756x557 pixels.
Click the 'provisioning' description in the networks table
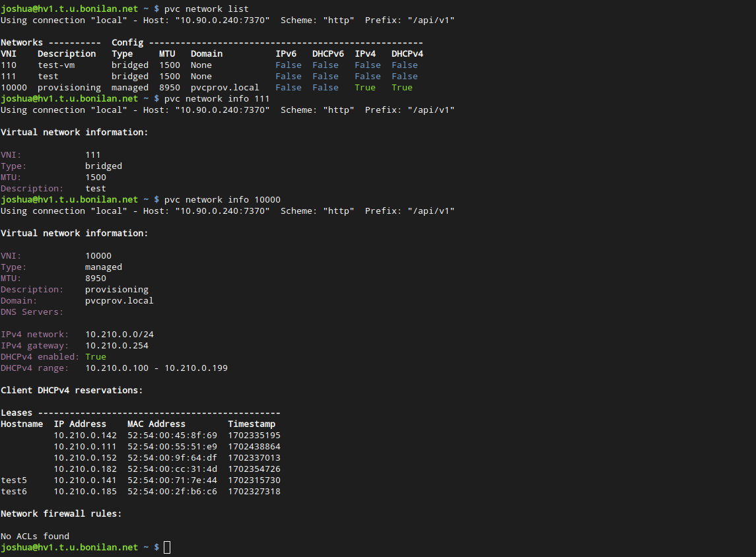69,87
